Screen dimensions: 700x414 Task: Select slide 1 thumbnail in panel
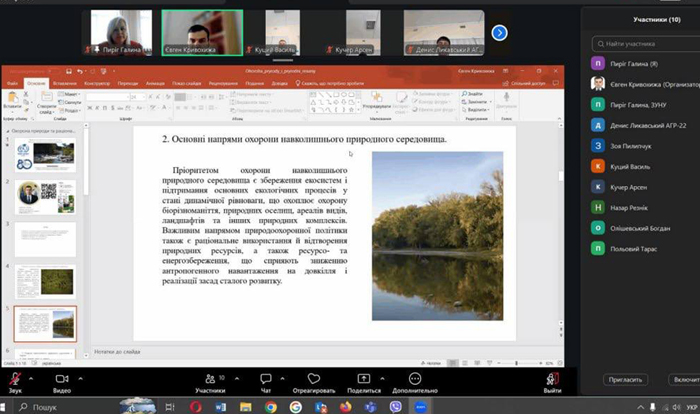(x=46, y=155)
